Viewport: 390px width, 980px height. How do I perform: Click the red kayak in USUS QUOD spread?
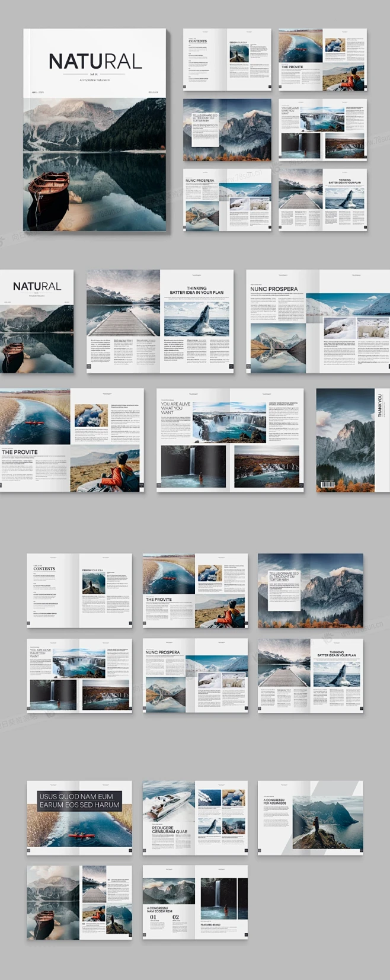[x=81, y=835]
